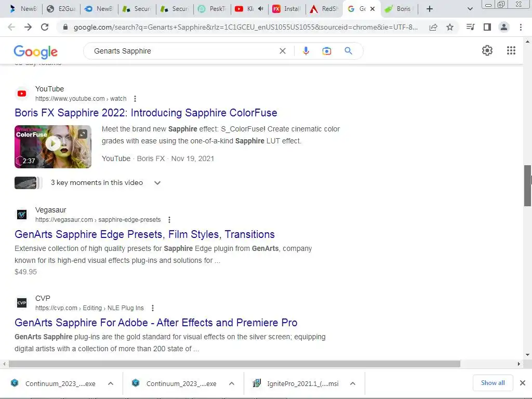This screenshot has height=399, width=532.
Task: Click the CVP result favicon
Action: pos(22,303)
